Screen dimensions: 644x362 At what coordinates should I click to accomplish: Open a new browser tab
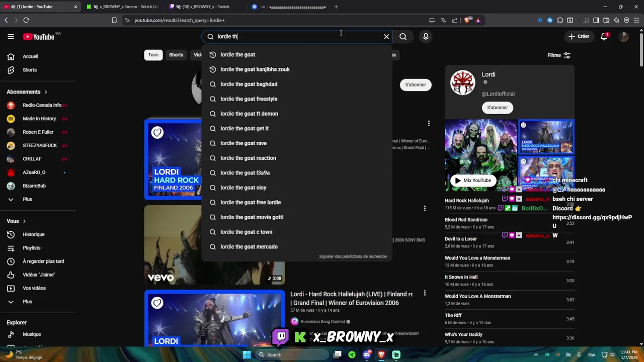point(336,7)
